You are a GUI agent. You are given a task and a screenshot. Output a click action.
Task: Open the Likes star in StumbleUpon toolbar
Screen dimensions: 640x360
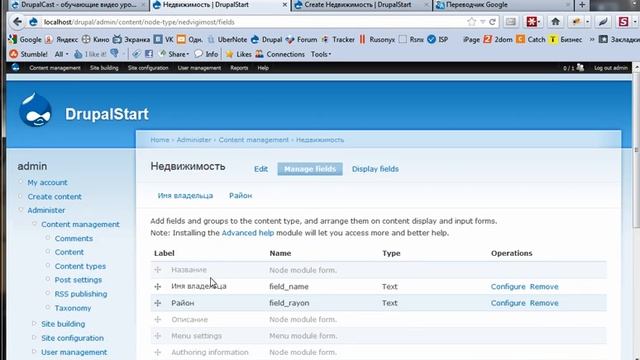pyautogui.click(x=238, y=54)
